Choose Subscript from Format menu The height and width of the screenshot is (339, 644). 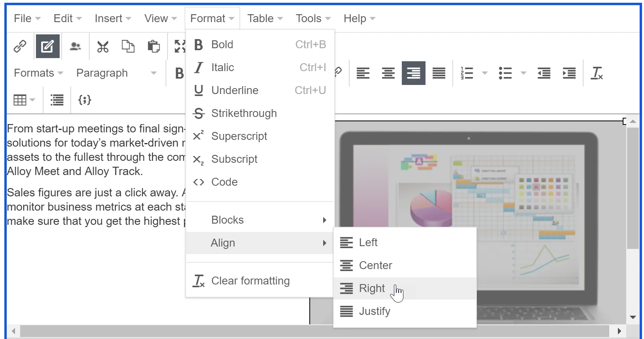point(260,159)
